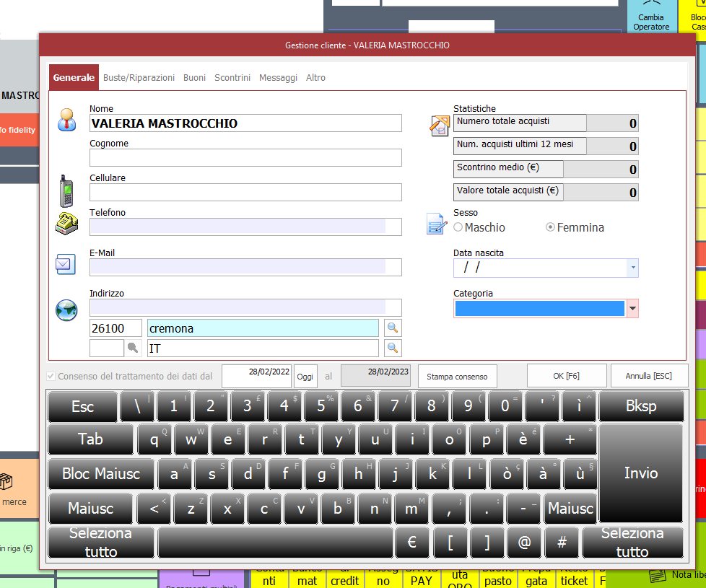Click into the Cognome text field
706x588 pixels.
[x=245, y=157]
